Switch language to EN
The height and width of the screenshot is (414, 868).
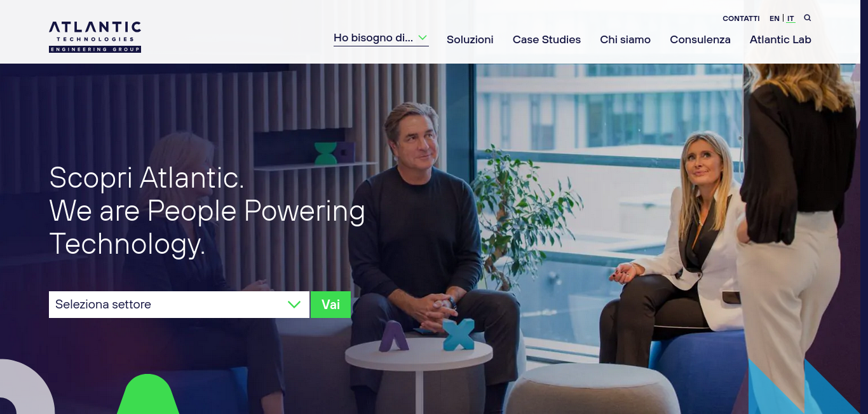(x=775, y=18)
